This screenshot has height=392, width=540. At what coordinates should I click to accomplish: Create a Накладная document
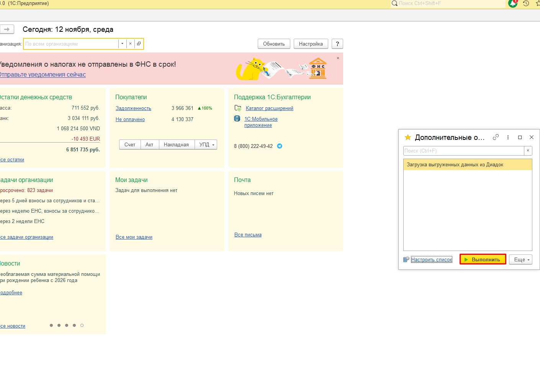176,144
